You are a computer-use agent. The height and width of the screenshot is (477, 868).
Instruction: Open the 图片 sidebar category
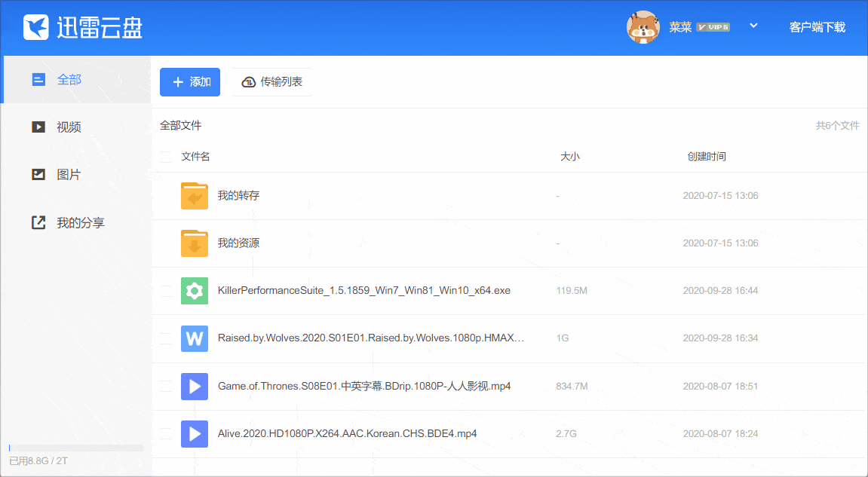click(68, 175)
